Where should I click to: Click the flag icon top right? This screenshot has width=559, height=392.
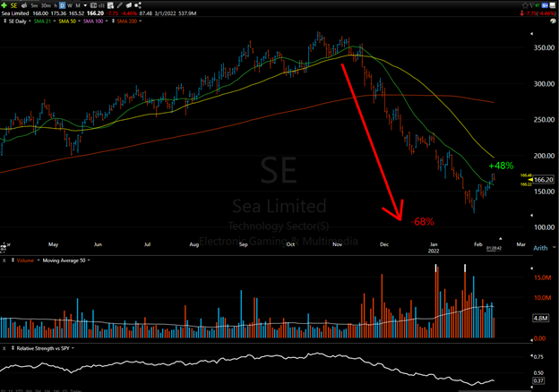531,5
